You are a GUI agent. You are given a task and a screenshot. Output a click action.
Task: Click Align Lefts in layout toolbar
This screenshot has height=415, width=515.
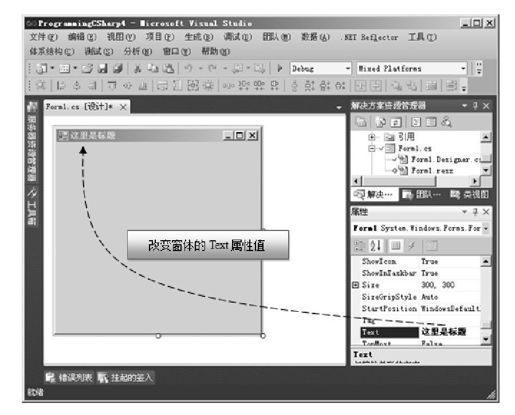[60, 86]
